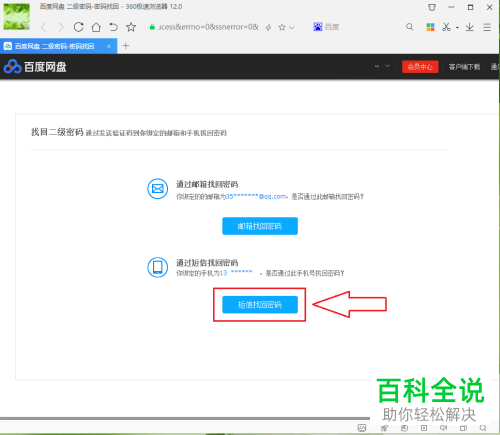Click the 短信找回密码 button
The width and height of the screenshot is (500, 435).
[260, 304]
